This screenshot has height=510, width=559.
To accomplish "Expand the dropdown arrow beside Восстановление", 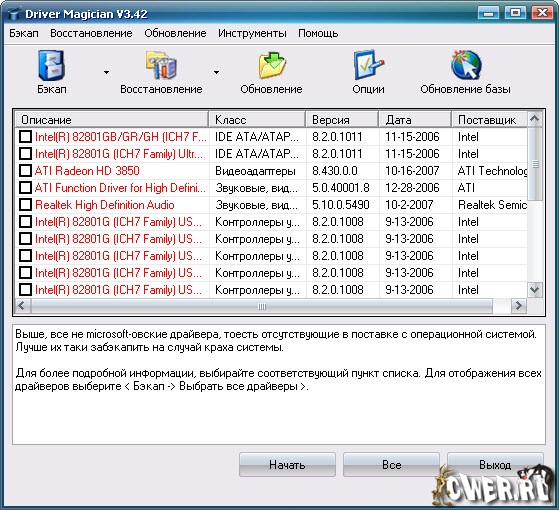I will tap(216, 72).
